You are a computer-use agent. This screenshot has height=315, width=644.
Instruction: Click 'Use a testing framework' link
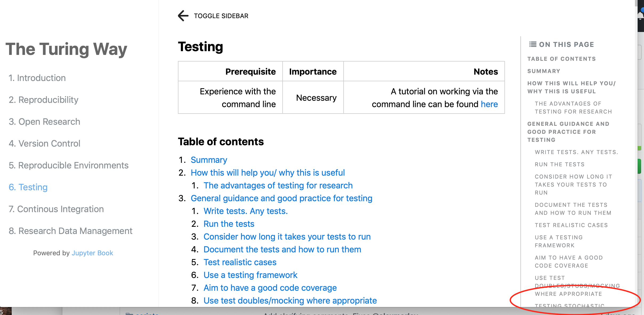250,275
